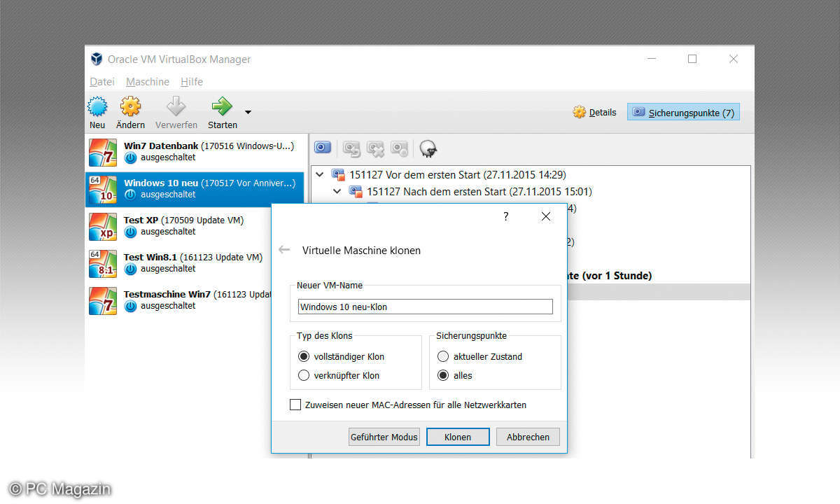Click the Klonen button
840x504 pixels.
(458, 437)
